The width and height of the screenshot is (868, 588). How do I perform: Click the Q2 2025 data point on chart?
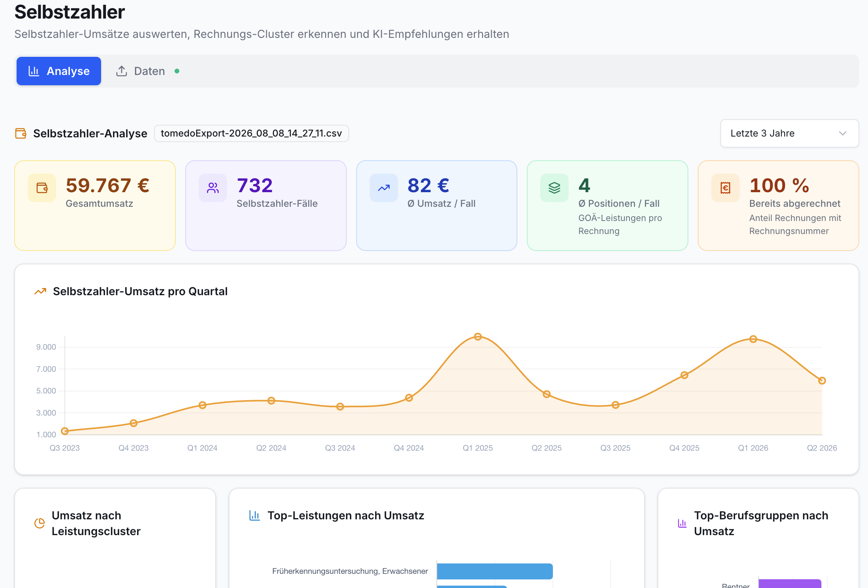point(547,394)
